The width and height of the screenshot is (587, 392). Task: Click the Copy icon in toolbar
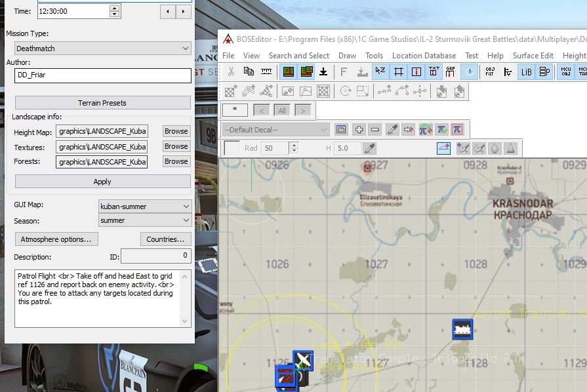point(249,71)
